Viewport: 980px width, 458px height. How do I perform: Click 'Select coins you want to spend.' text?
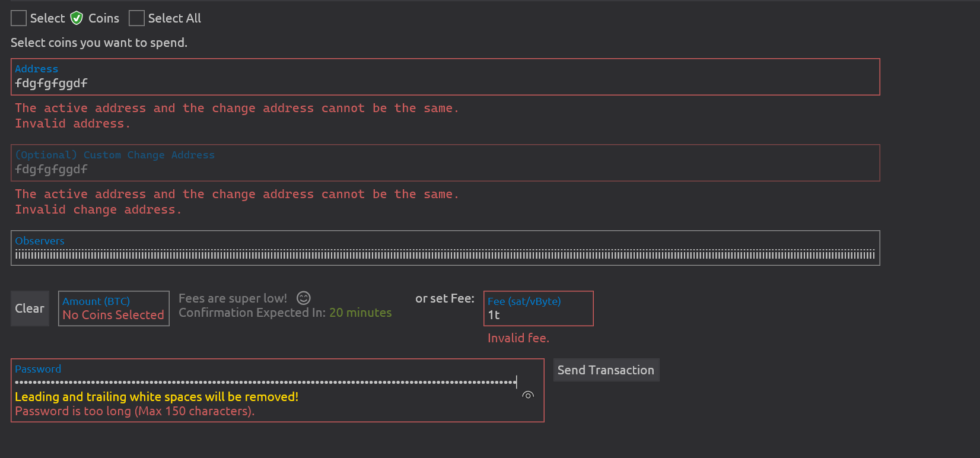[x=99, y=43]
